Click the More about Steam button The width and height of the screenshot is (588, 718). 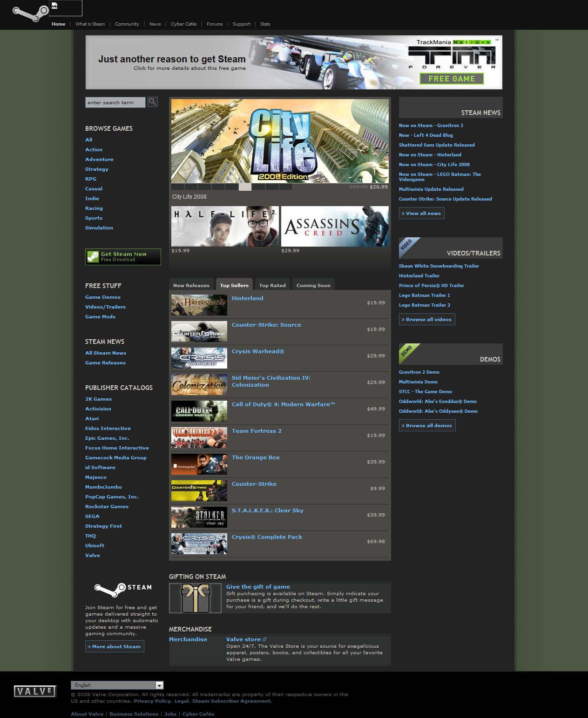click(x=115, y=646)
